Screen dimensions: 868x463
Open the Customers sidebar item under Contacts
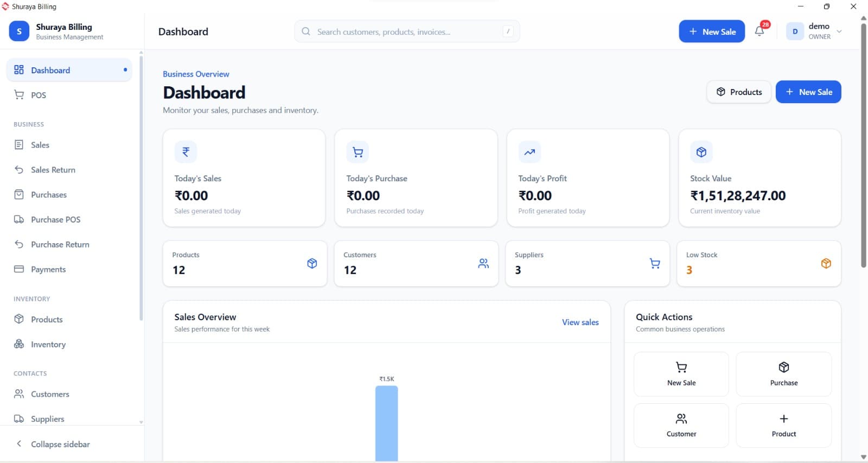pyautogui.click(x=69, y=394)
